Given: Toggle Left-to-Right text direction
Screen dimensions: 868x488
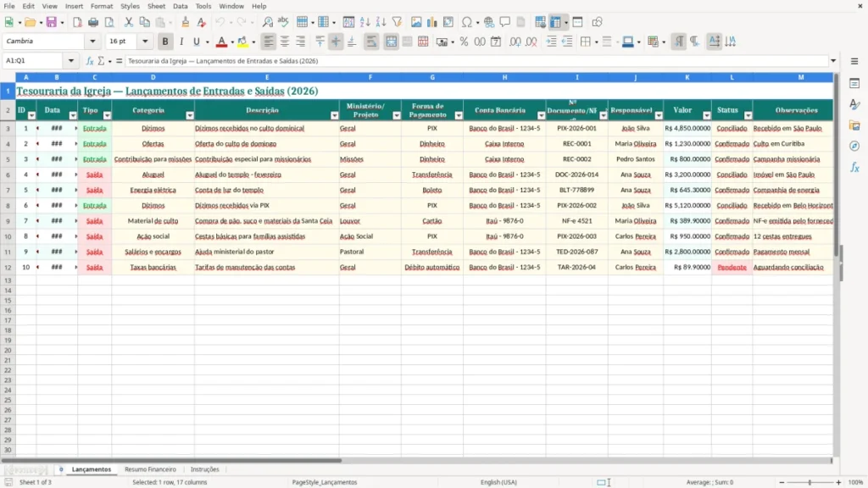Looking at the screenshot, I should 679,42.
